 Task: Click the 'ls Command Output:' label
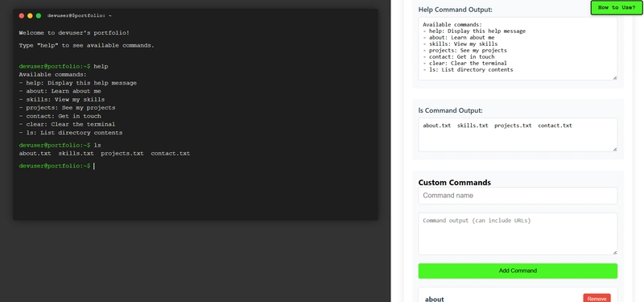click(451, 110)
